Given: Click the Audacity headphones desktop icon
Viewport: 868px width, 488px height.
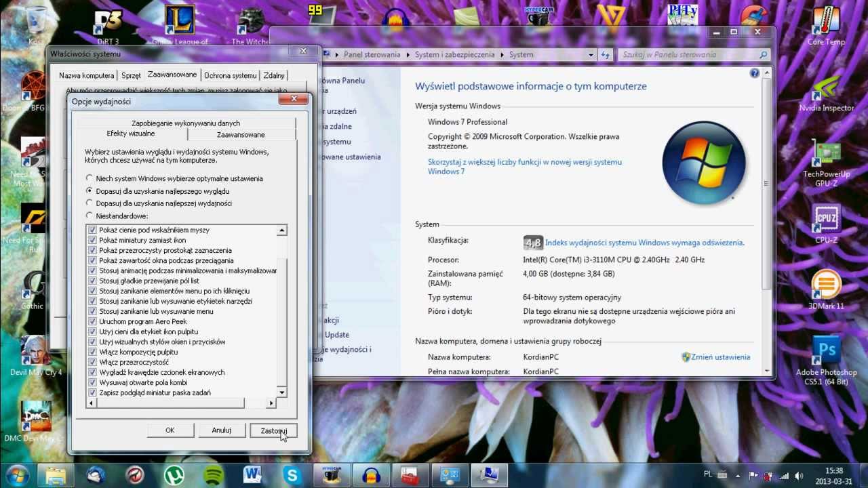Looking at the screenshot, I should coord(395,16).
